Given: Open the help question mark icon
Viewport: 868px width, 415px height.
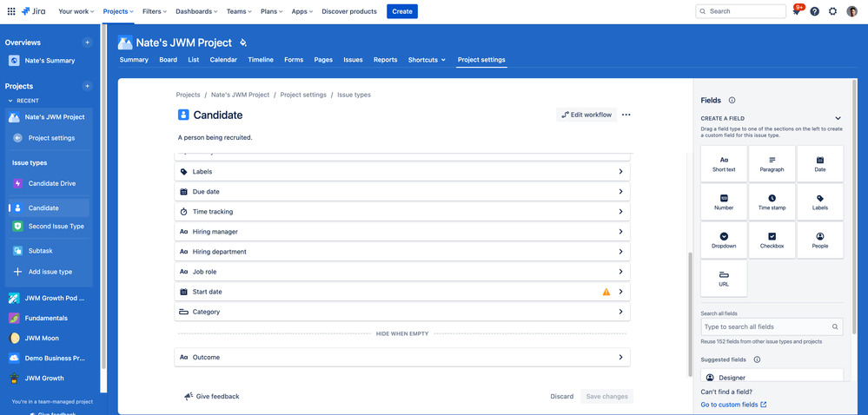Looking at the screenshot, I should point(814,11).
